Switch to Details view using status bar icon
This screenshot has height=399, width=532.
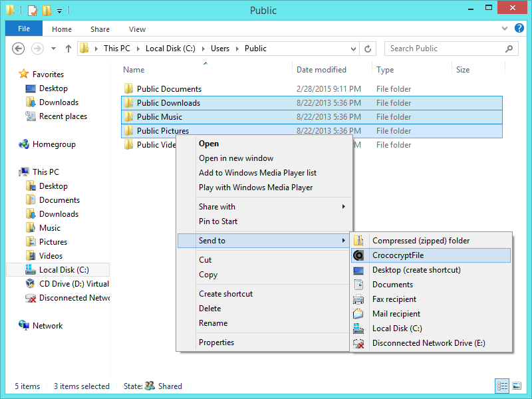(x=502, y=386)
